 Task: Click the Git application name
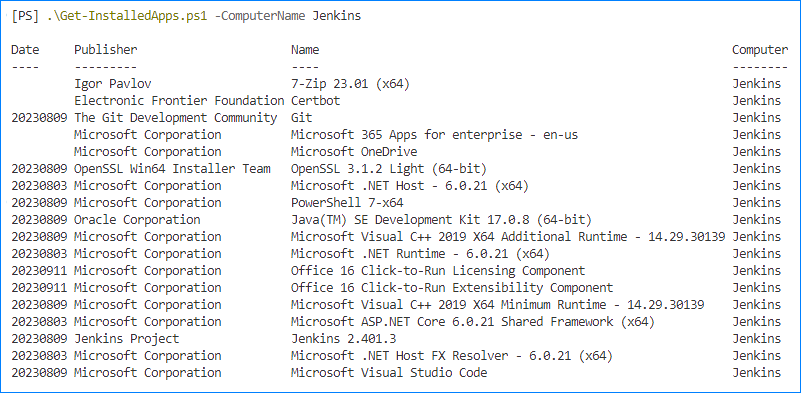[301, 118]
